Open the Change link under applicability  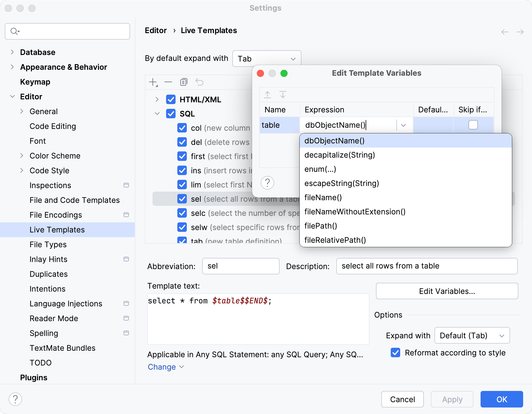161,367
